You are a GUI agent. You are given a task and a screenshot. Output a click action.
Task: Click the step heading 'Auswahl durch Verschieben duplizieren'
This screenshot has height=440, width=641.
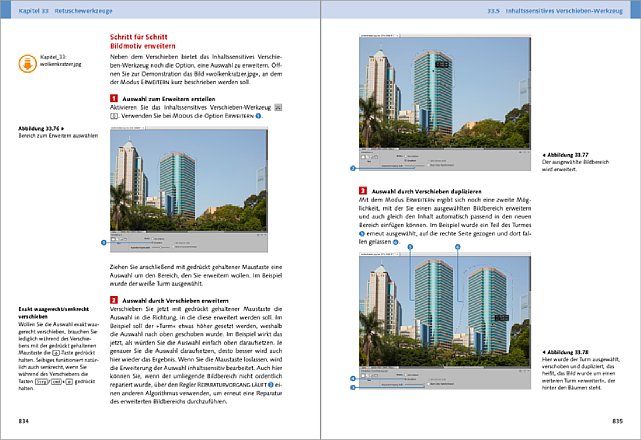[426, 191]
